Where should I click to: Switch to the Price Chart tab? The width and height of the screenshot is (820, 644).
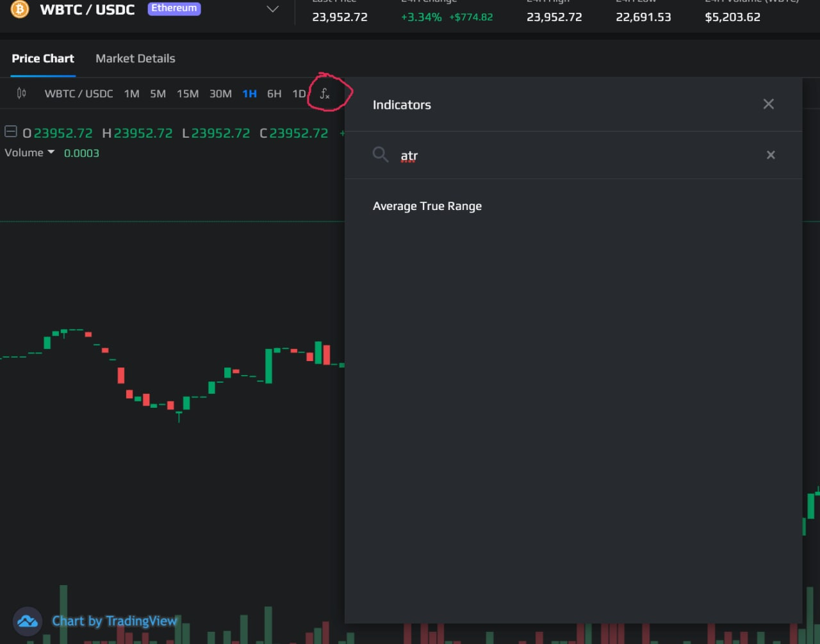point(43,58)
